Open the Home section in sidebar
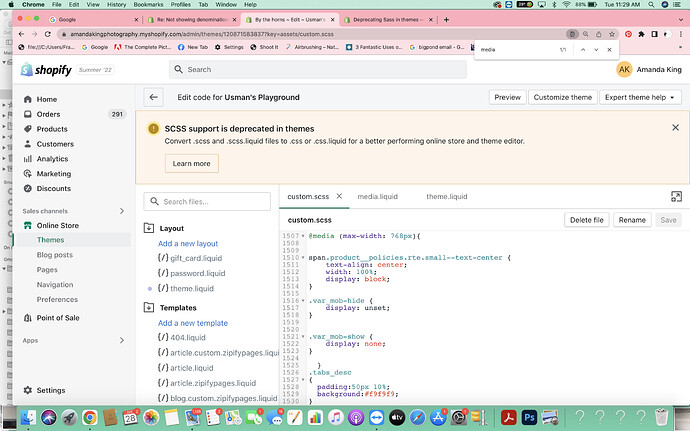Viewport: 690px width, 431px height. click(46, 99)
